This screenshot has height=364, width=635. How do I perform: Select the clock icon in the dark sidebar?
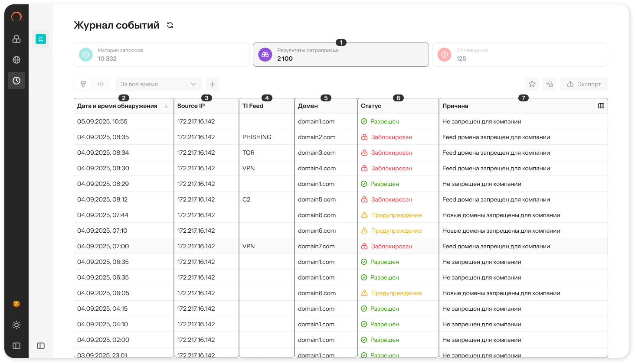click(x=16, y=81)
